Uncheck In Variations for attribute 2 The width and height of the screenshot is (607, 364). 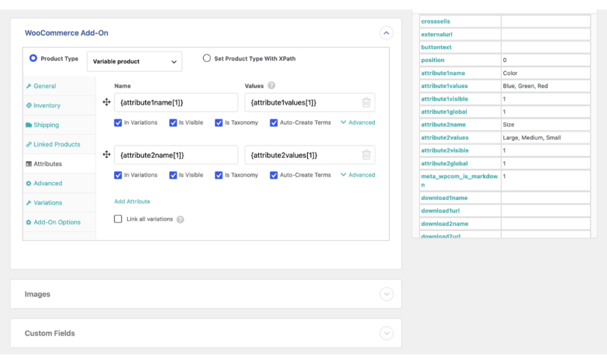coord(118,175)
